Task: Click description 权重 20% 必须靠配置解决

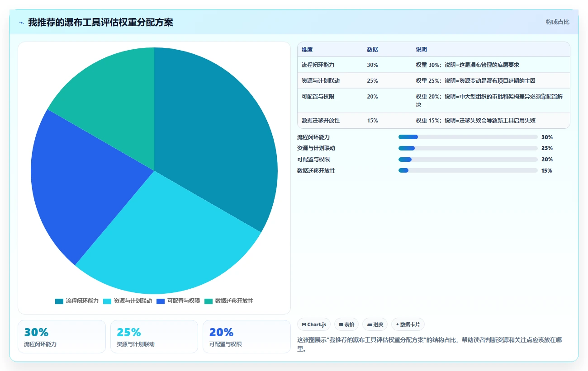Action: [489, 101]
